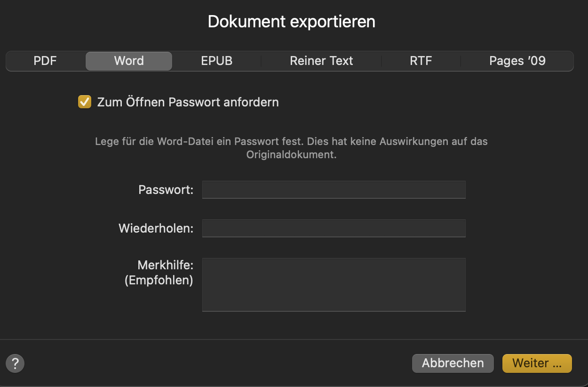Switch to the PDF export tab
Image resolution: width=588 pixels, height=387 pixels.
[45, 61]
